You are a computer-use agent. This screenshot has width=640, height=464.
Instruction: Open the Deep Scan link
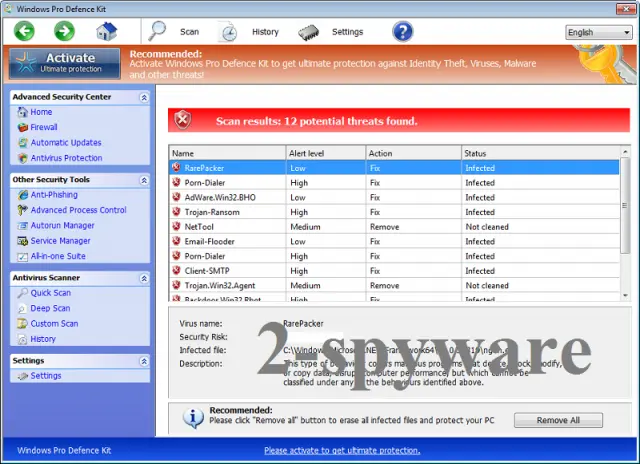[50, 309]
